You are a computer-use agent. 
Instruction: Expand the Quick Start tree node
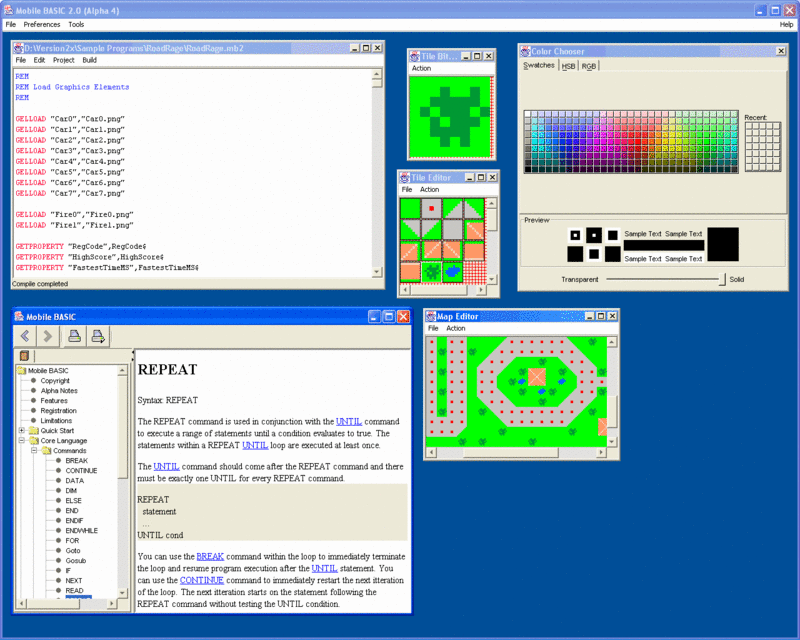pos(21,430)
